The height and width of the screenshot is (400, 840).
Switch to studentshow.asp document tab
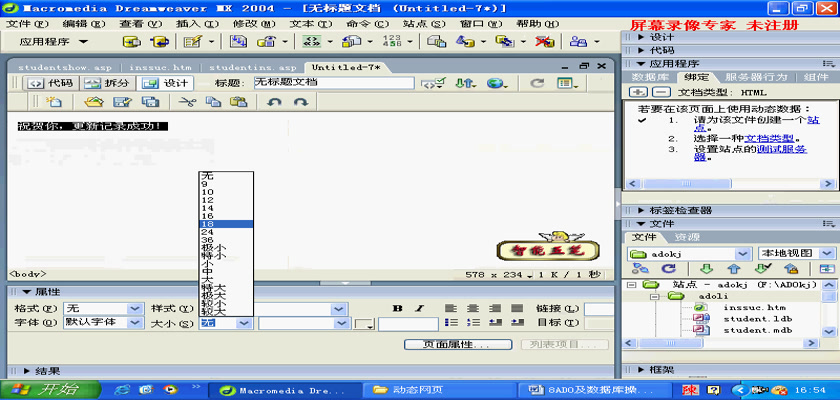[64, 68]
